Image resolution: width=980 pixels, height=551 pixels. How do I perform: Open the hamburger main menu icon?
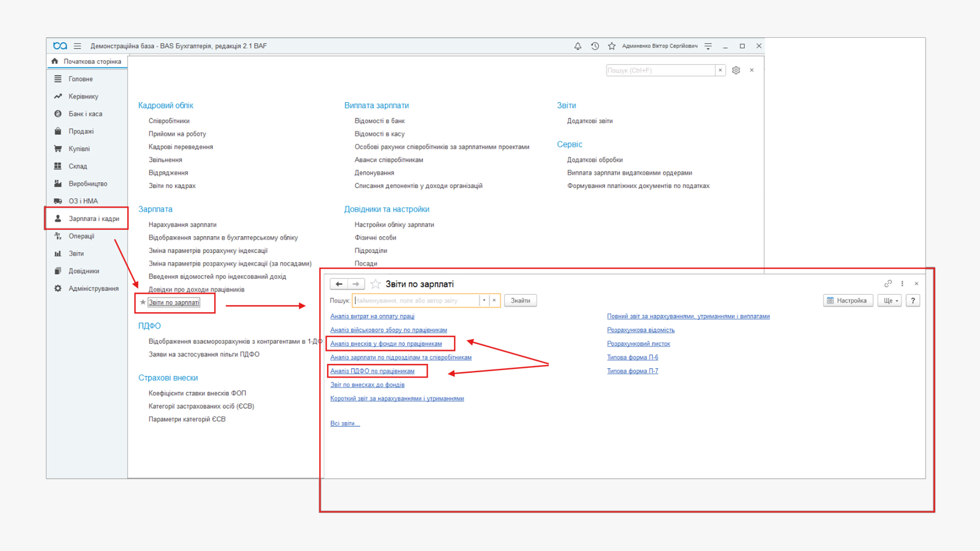pyautogui.click(x=78, y=46)
